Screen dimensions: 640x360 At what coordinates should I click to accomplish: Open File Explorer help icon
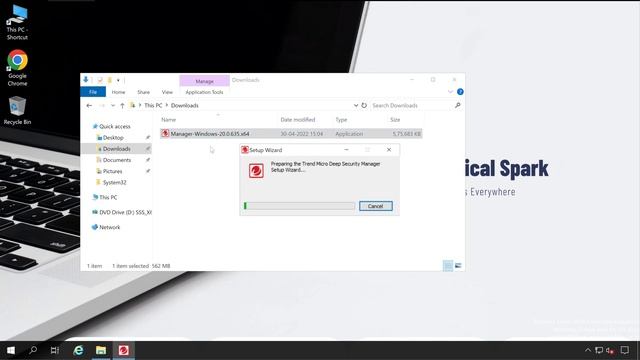460,92
